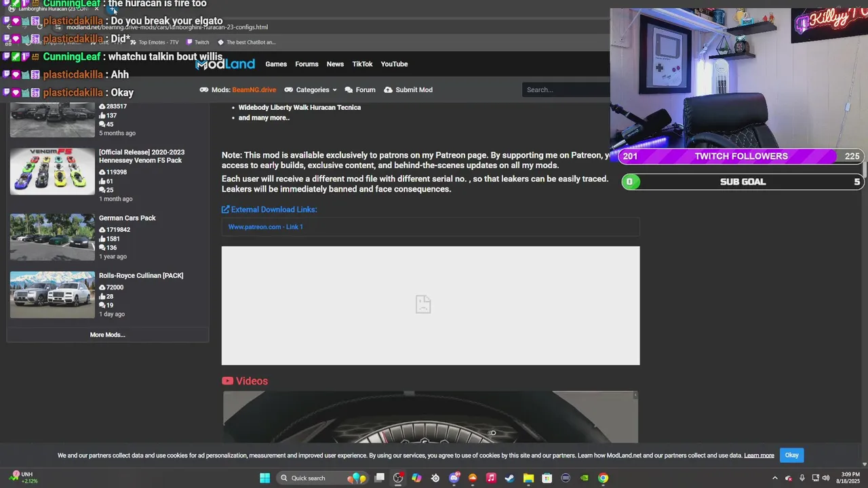Screen dimensions: 868x488
Task: Click the '1 day ago' timestamp
Action: 112,314
